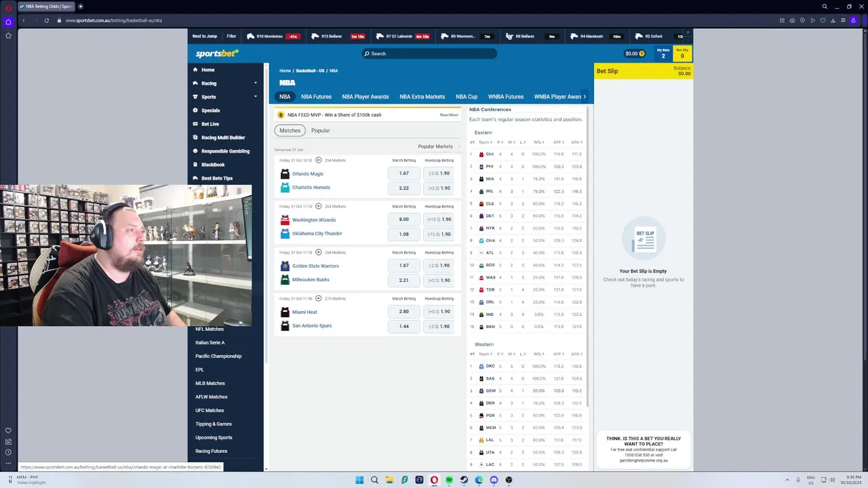Click the Sportsbet search field

point(429,54)
